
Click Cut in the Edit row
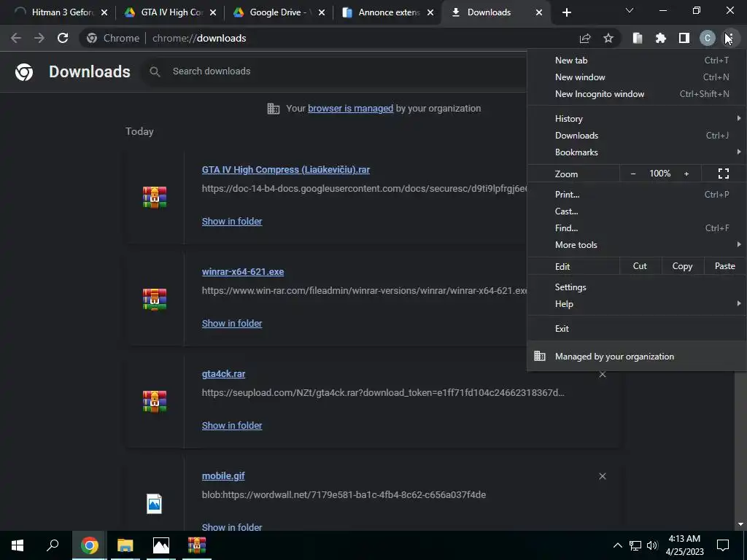(x=640, y=266)
